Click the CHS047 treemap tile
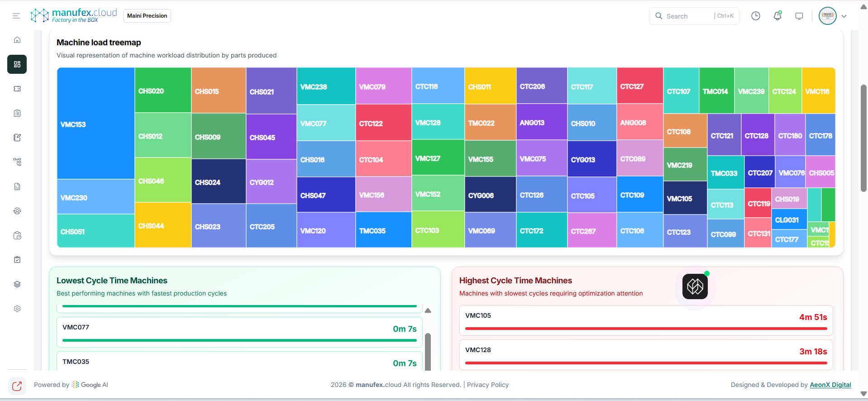The image size is (868, 401). tap(326, 195)
